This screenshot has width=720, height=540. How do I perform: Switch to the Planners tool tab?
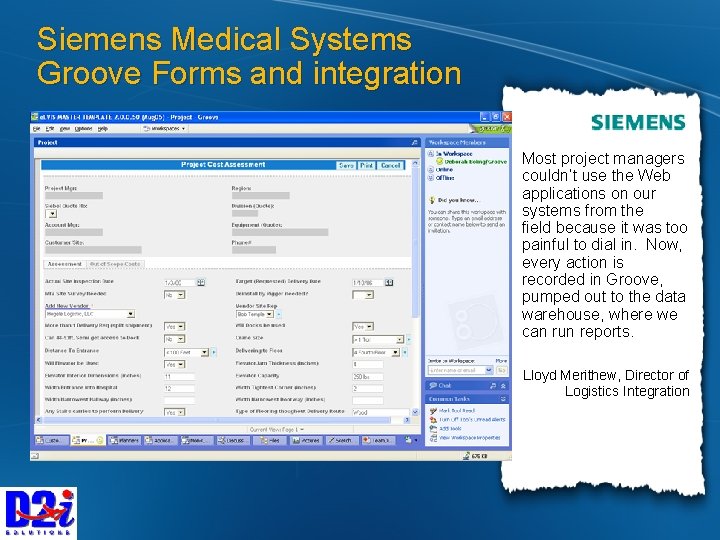coord(124,440)
